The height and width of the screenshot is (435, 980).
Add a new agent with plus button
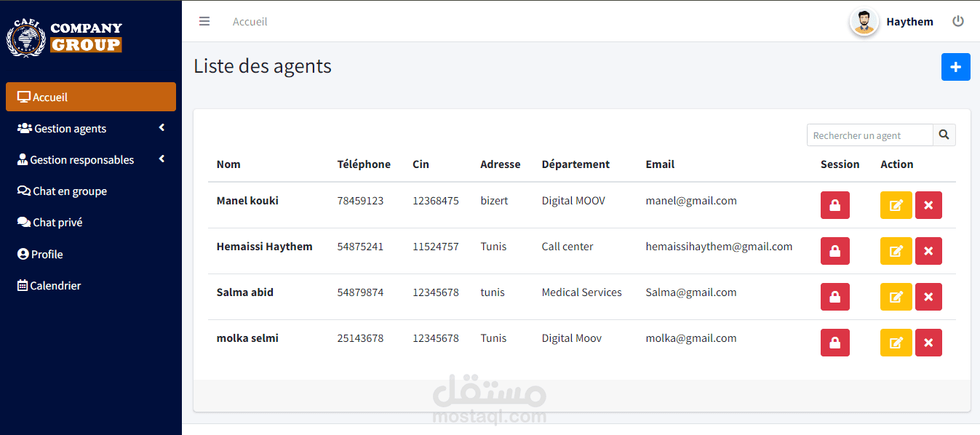956,67
